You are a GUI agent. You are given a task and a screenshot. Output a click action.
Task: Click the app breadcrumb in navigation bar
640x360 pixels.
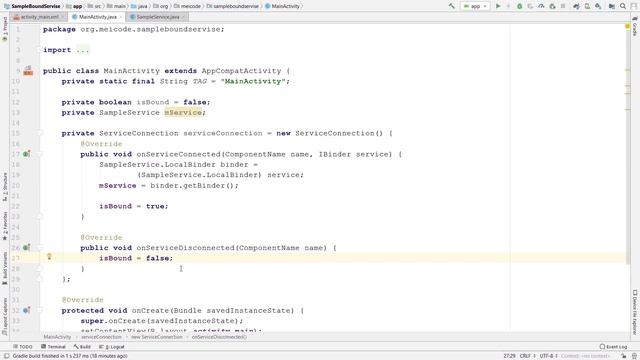[x=74, y=6]
